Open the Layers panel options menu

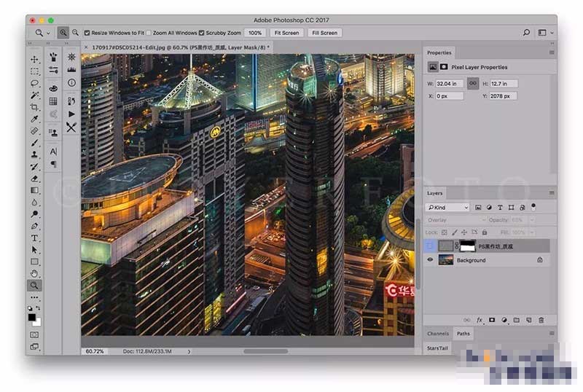(551, 194)
